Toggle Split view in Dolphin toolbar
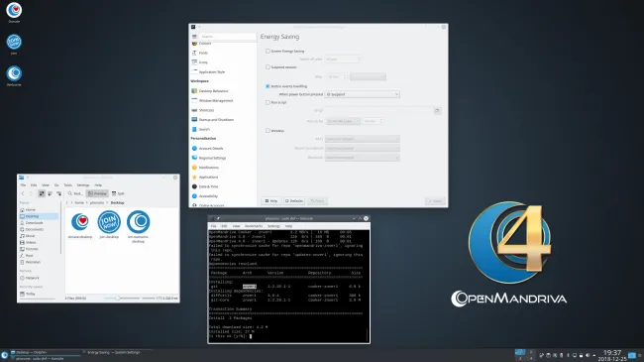644x362 pixels. 118,193
